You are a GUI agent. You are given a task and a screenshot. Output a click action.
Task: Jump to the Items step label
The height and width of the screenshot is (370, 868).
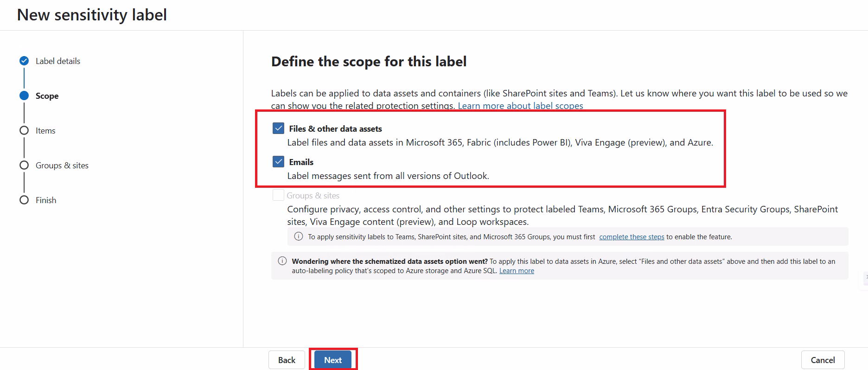coord(45,130)
